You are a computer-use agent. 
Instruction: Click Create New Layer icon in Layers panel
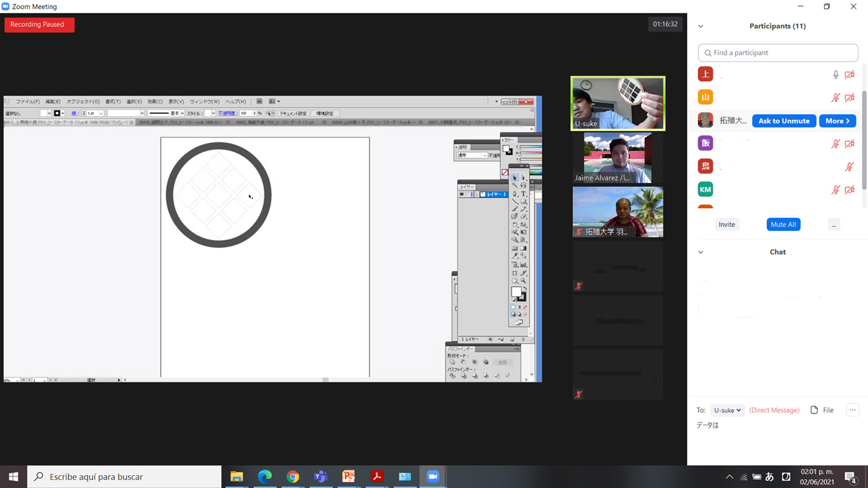[512, 340]
